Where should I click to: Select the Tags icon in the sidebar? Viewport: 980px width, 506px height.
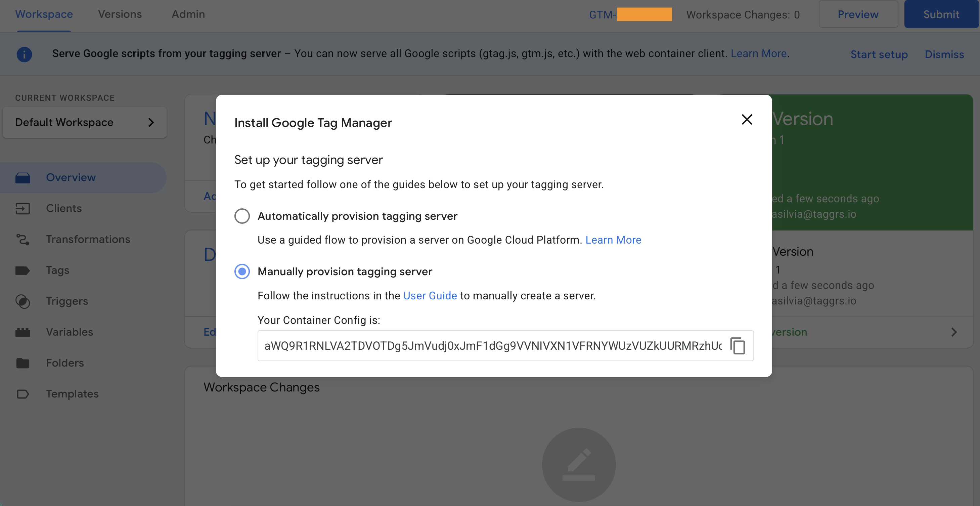click(x=23, y=270)
